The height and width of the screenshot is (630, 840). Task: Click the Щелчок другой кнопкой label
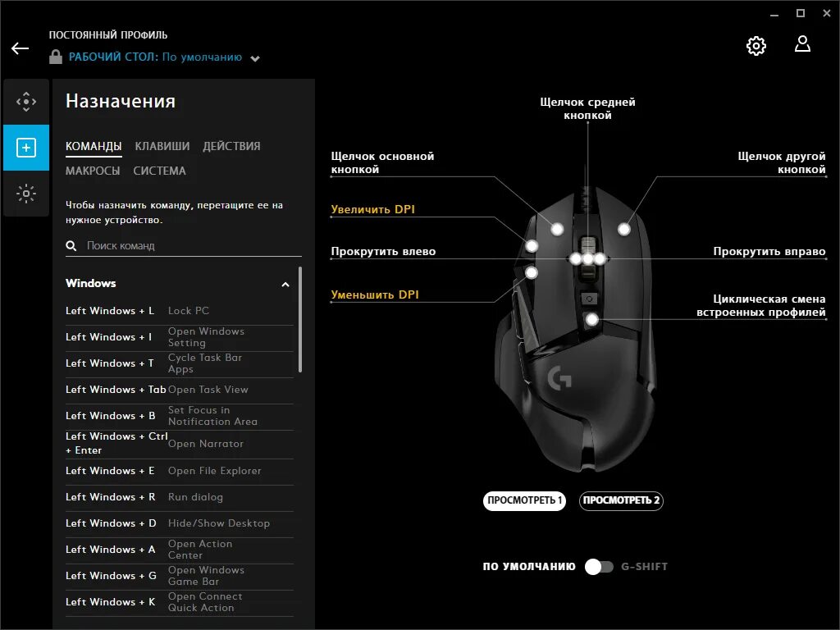(782, 163)
